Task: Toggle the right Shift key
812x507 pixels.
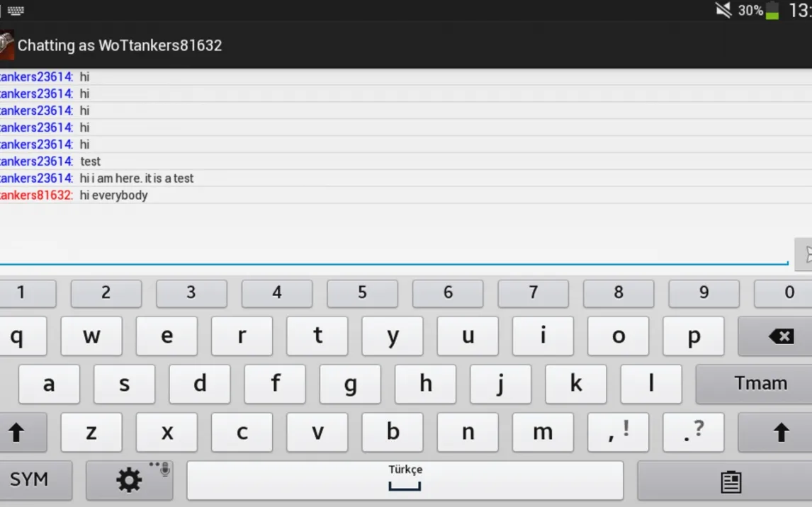Action: coord(775,433)
